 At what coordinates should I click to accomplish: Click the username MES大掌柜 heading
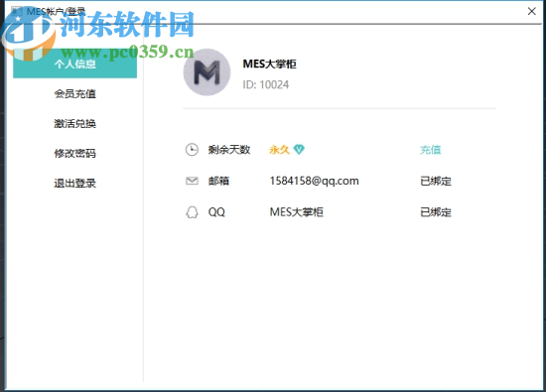(269, 64)
